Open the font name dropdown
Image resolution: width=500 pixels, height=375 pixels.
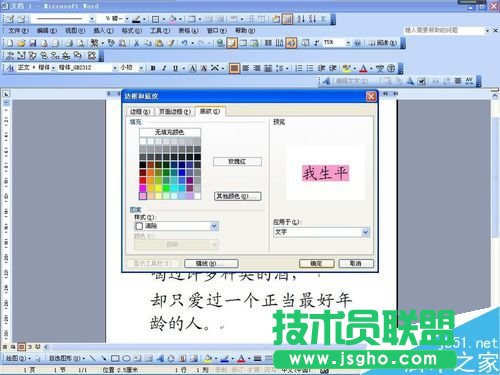pos(115,68)
